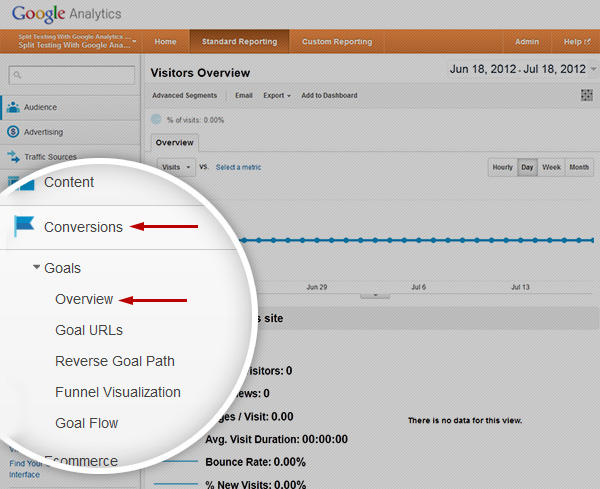This screenshot has height=489, width=600.
Task: Click the Jul 13 axis label
Action: coord(520,287)
